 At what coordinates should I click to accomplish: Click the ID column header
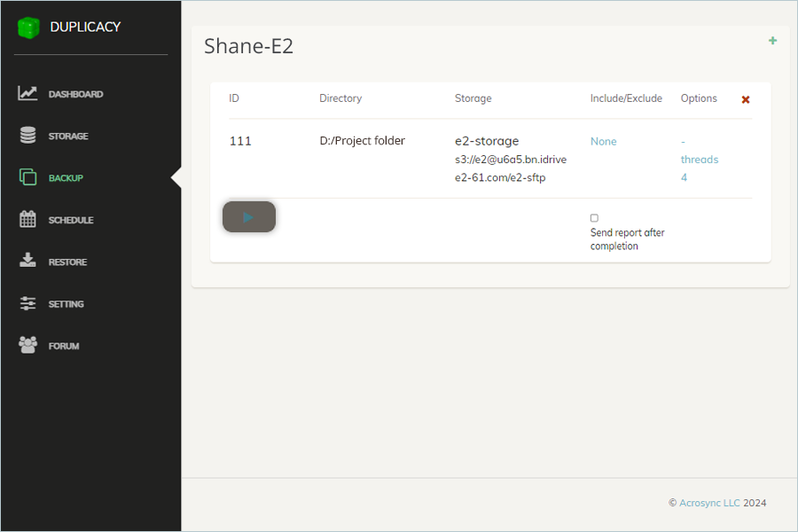[x=234, y=98]
